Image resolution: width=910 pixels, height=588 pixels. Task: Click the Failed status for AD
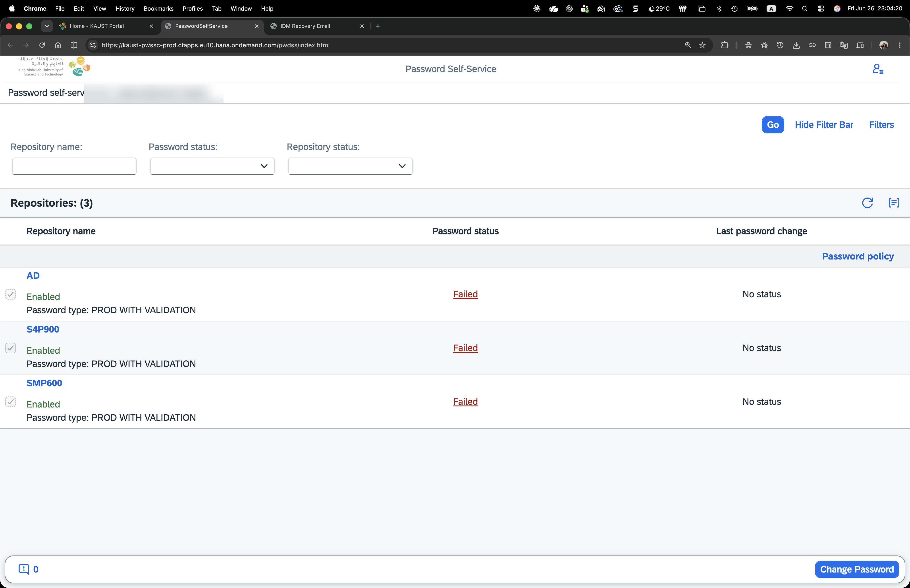pyautogui.click(x=465, y=294)
